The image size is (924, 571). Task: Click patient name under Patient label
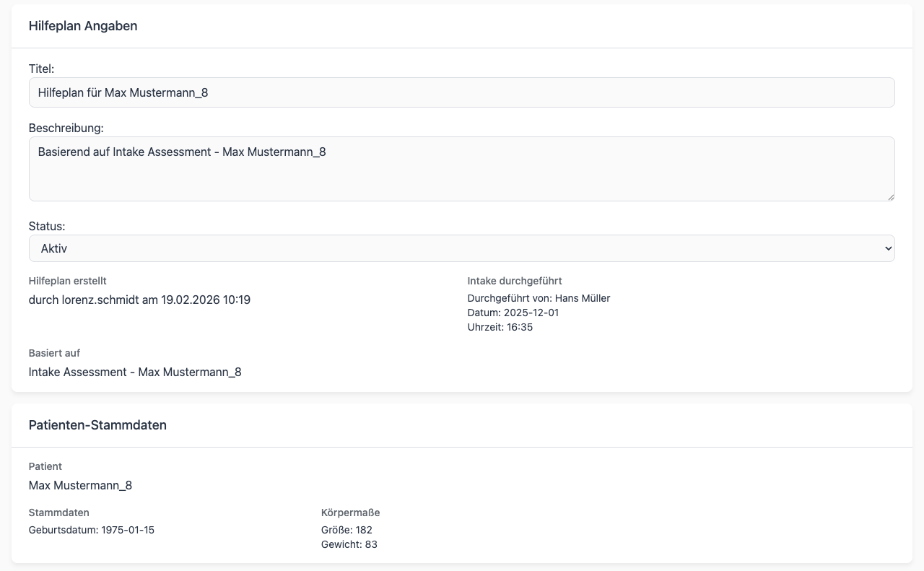tap(80, 485)
